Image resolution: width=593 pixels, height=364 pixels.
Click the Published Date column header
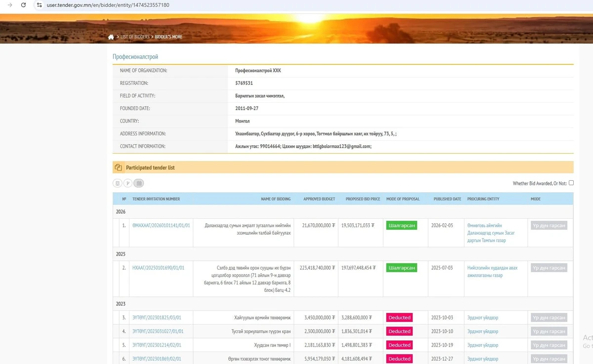coord(447,199)
